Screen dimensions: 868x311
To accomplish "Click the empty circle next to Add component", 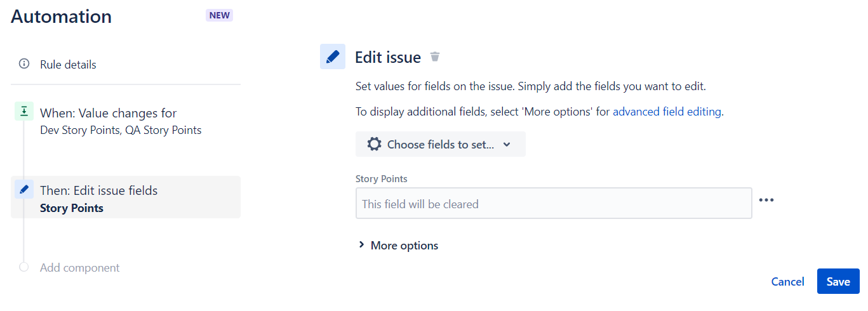I will [24, 267].
